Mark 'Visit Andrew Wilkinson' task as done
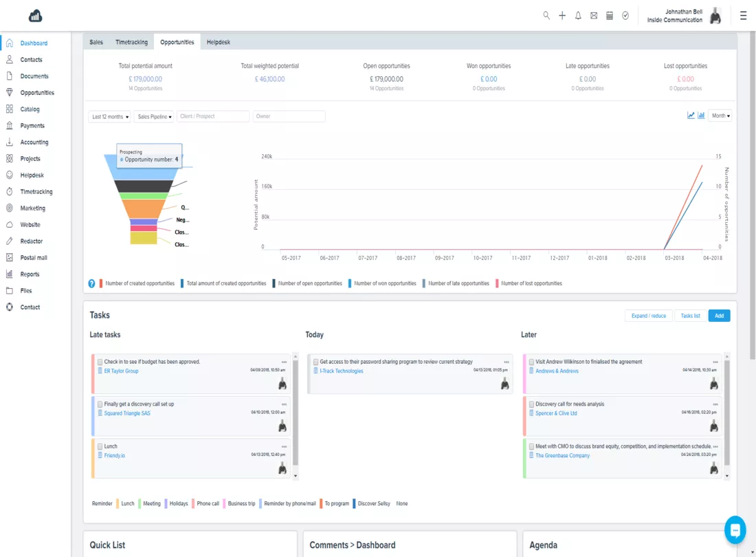Viewport: 756px width, 557px height. (531, 362)
